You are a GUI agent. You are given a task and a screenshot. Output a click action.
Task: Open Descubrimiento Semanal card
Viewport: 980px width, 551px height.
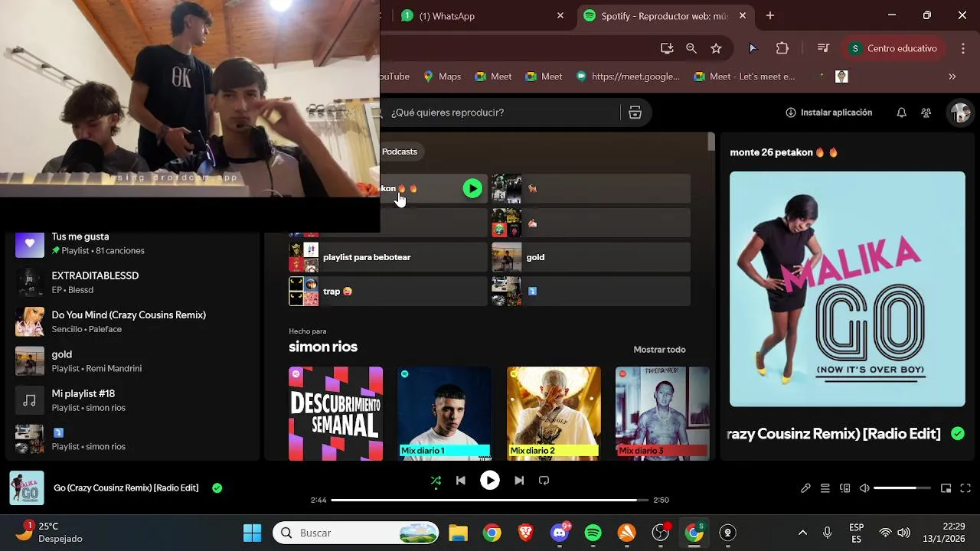(x=335, y=413)
